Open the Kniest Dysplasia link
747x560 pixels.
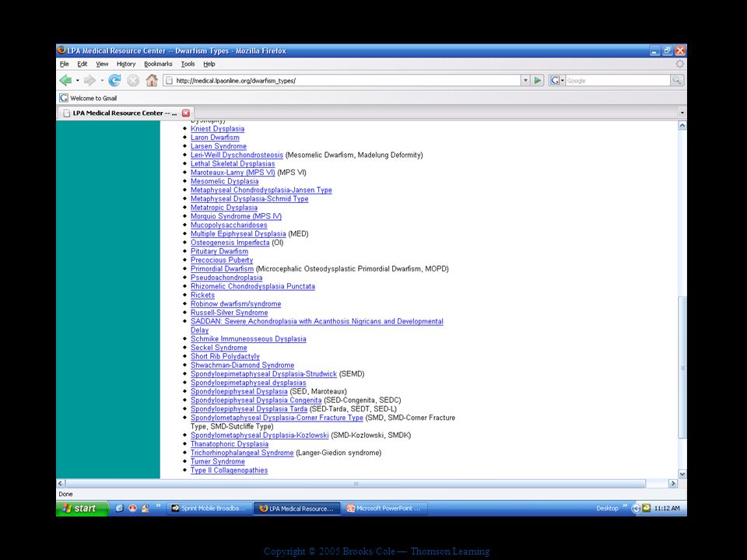pyautogui.click(x=217, y=128)
